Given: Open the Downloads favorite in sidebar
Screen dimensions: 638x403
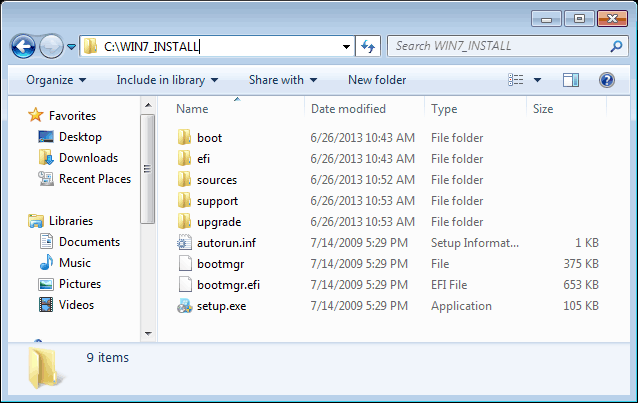Looking at the screenshot, I should tap(87, 158).
